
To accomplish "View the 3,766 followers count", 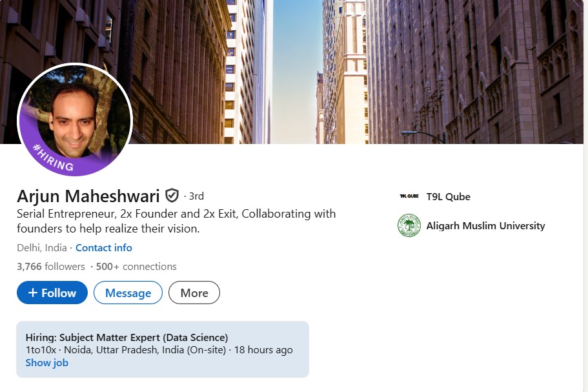I will [x=51, y=267].
